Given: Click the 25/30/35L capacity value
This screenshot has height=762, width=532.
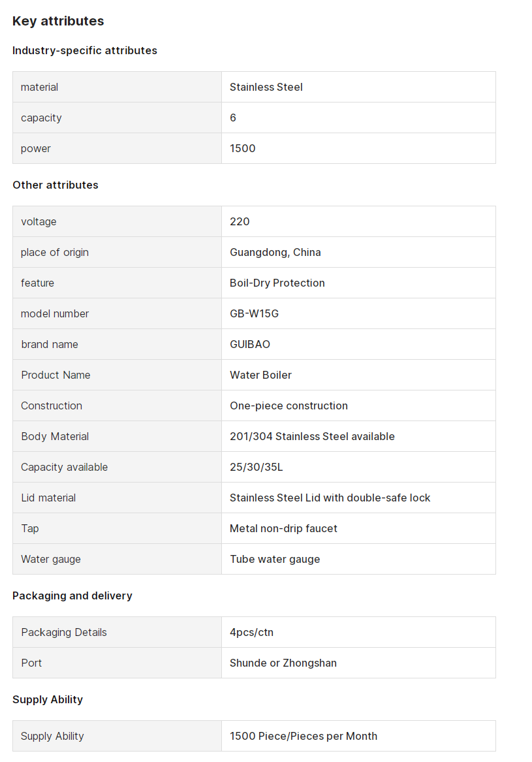Looking at the screenshot, I should pos(256,467).
